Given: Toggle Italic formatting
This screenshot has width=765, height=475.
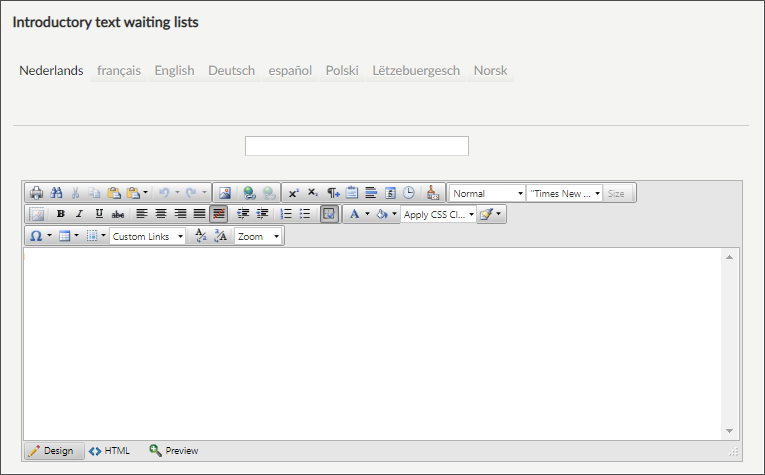Looking at the screenshot, I should tap(79, 214).
